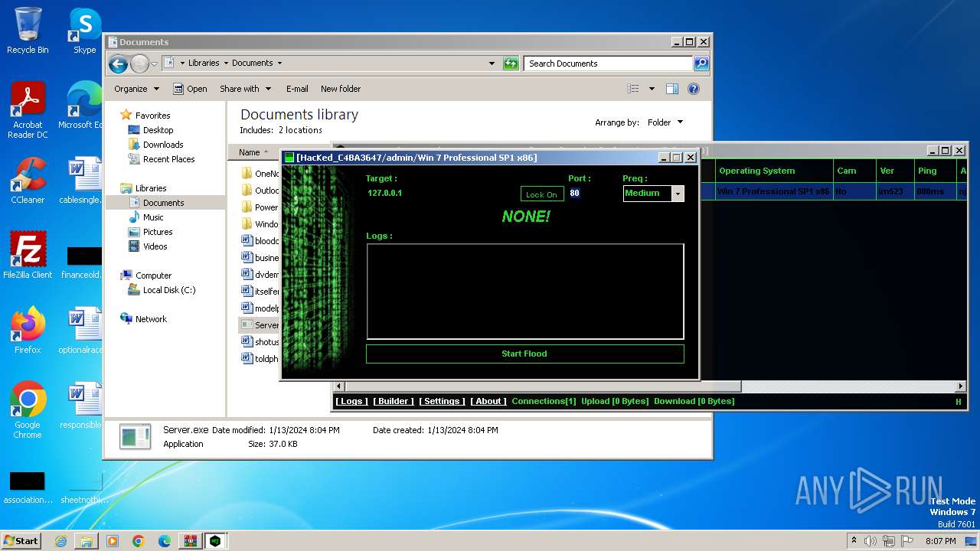Click the Windows Media Player taskbar icon
The height and width of the screenshot is (551, 980).
pos(113,541)
